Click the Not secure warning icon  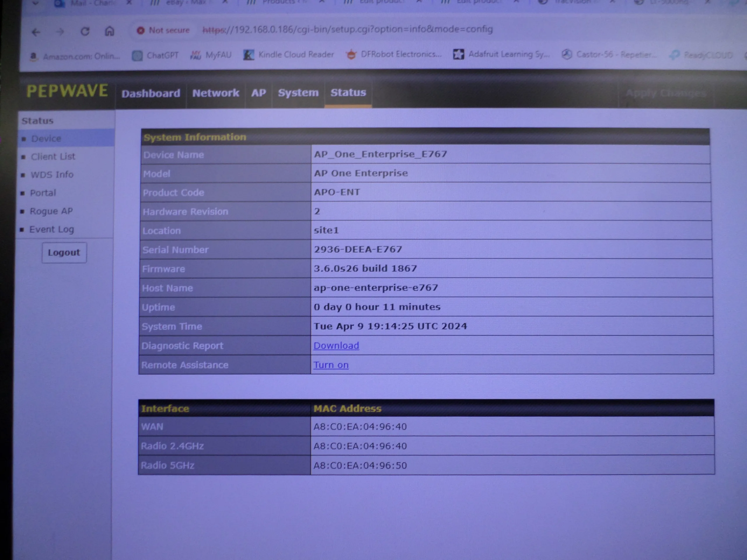pos(140,31)
